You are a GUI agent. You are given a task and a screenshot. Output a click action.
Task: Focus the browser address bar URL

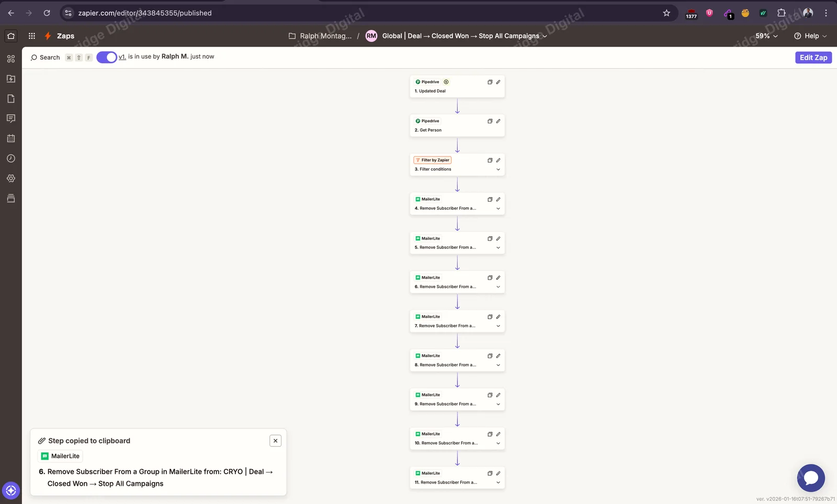145,13
